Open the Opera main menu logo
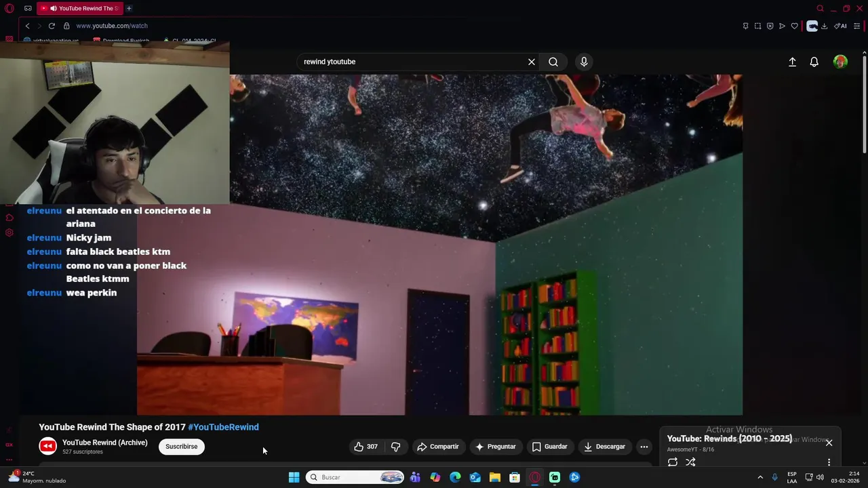 click(9, 9)
